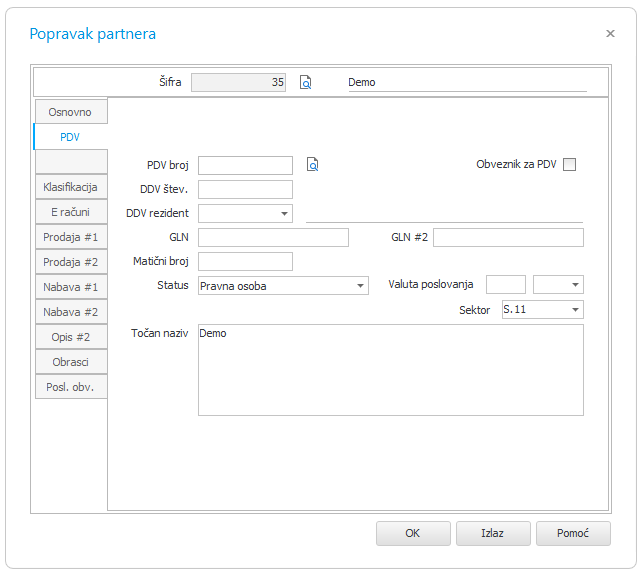Click the Demo name field at top
This screenshot has height=571, width=639.
click(467, 82)
